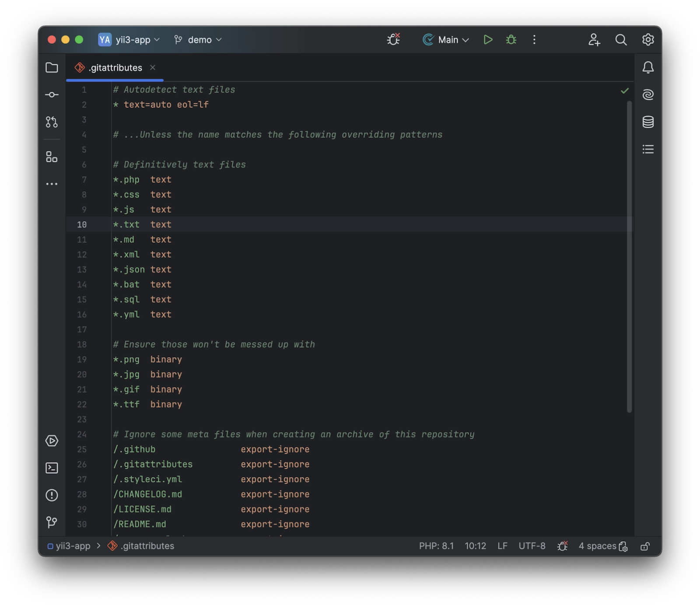Start debugging the Main configuration
Image resolution: width=700 pixels, height=607 pixels.
[511, 39]
